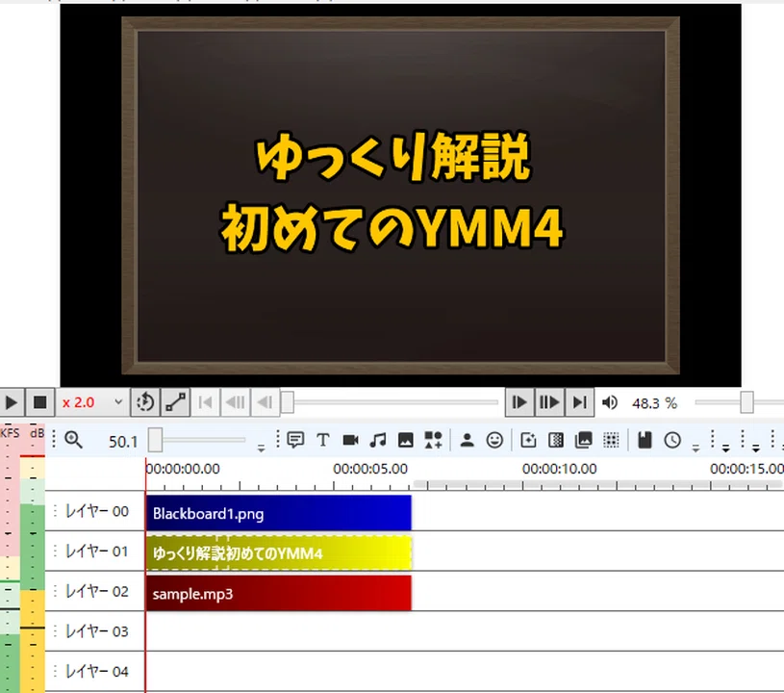The image size is (784, 693).
Task: Click the 00:00:00.00 mark on the time ruler
Action: tap(183, 469)
